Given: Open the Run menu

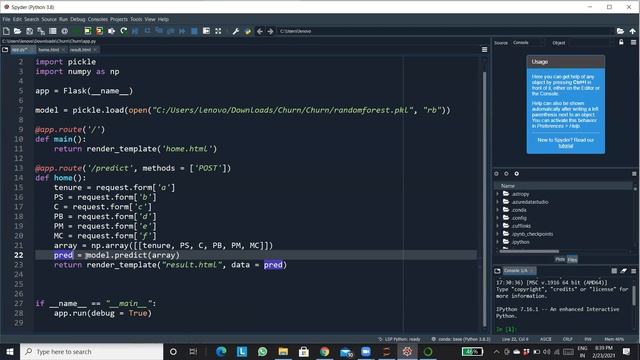Looking at the screenshot, I should 63,19.
